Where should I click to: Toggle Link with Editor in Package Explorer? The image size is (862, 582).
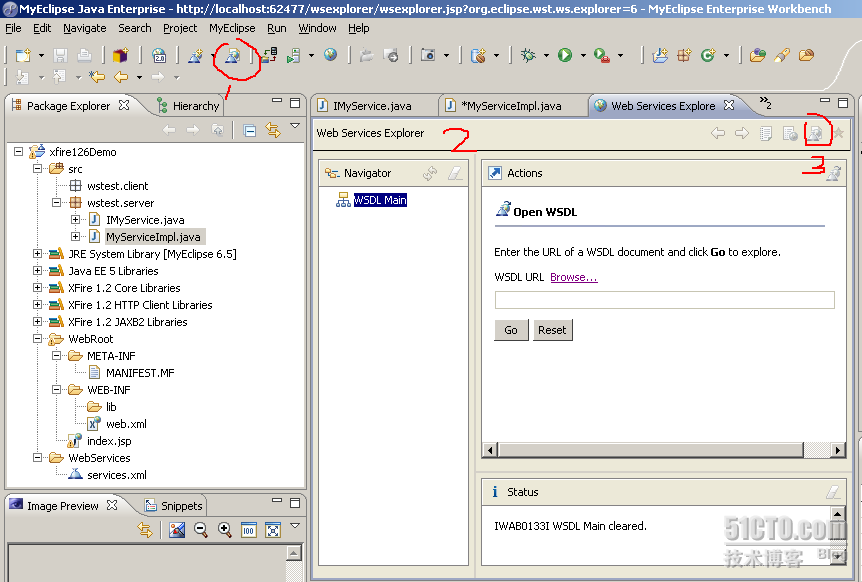(x=272, y=130)
